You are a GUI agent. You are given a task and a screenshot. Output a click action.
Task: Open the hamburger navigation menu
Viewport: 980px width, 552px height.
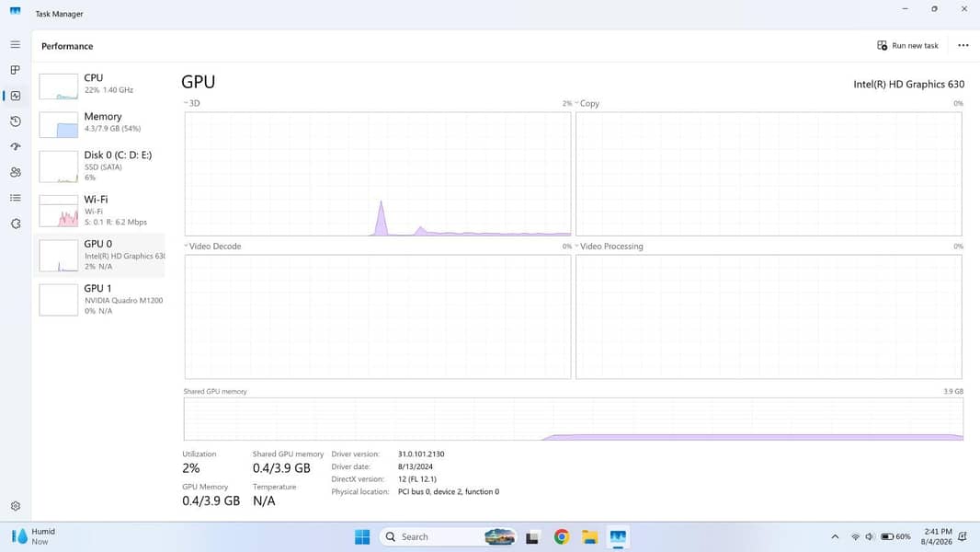click(16, 44)
